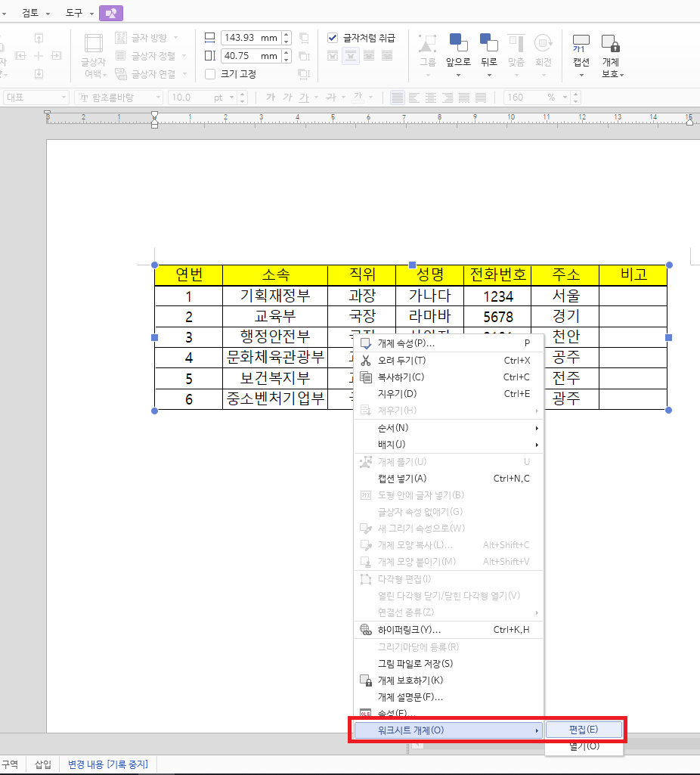Click 편집(E) in the submenu

(584, 730)
